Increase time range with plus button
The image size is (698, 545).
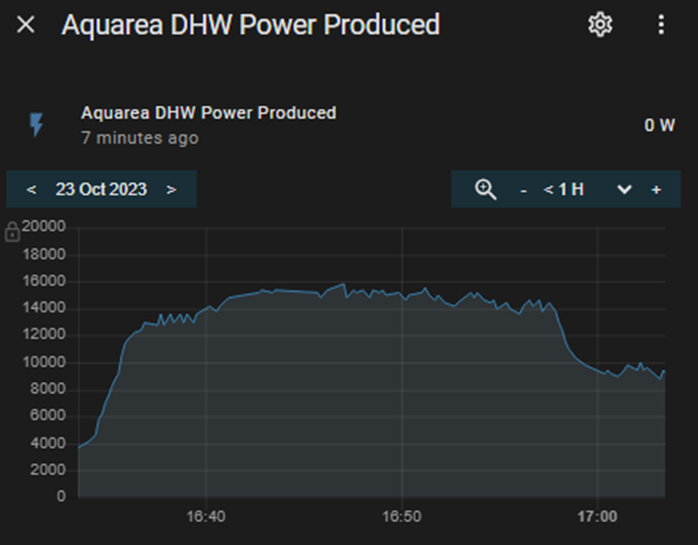pos(656,190)
